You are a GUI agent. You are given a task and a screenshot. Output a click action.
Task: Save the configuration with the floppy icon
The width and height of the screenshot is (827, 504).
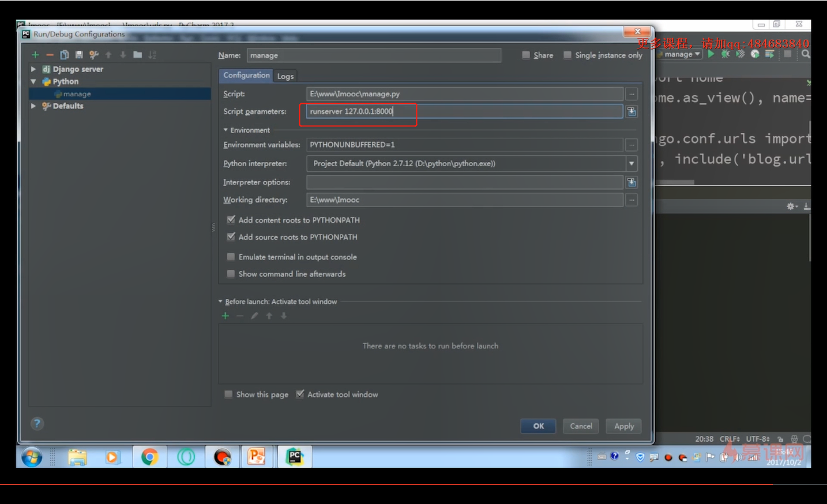(79, 55)
